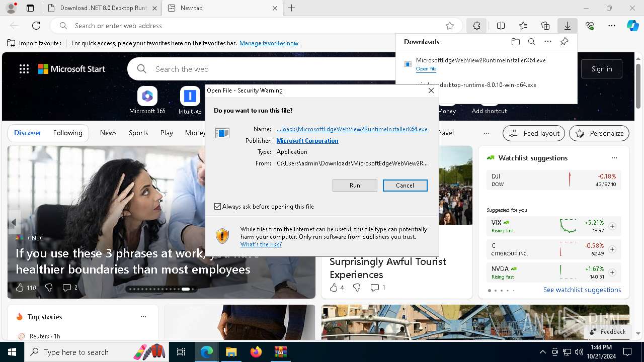Open comments on CNBC article

pyautogui.click(x=70, y=288)
